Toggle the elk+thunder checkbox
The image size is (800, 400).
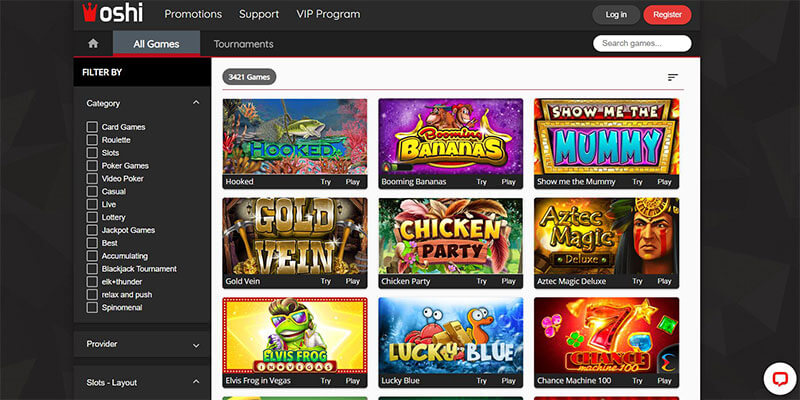click(x=92, y=282)
